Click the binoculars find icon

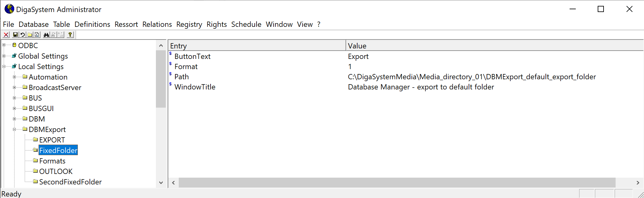point(46,35)
